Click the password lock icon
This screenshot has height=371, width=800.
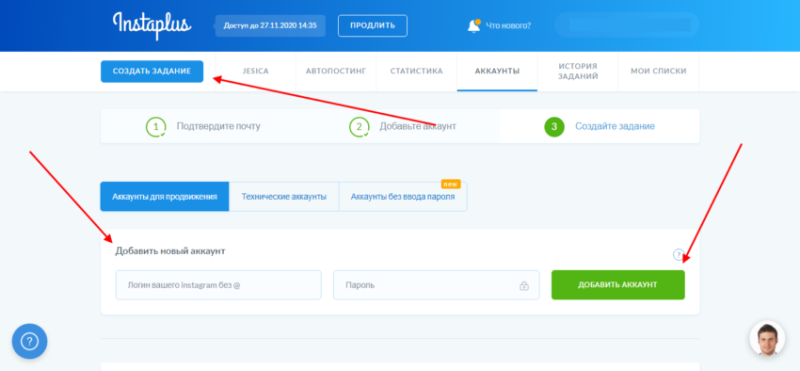523,286
